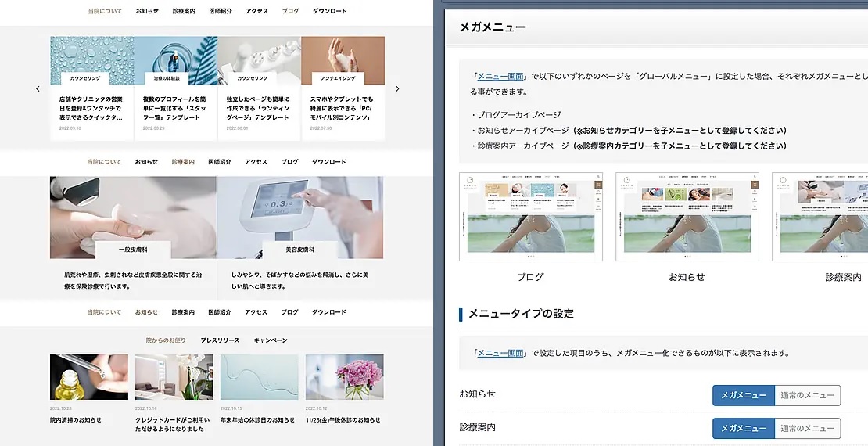Switch to the キャンペーン tab
This screenshot has height=446, width=868.
coord(271,340)
